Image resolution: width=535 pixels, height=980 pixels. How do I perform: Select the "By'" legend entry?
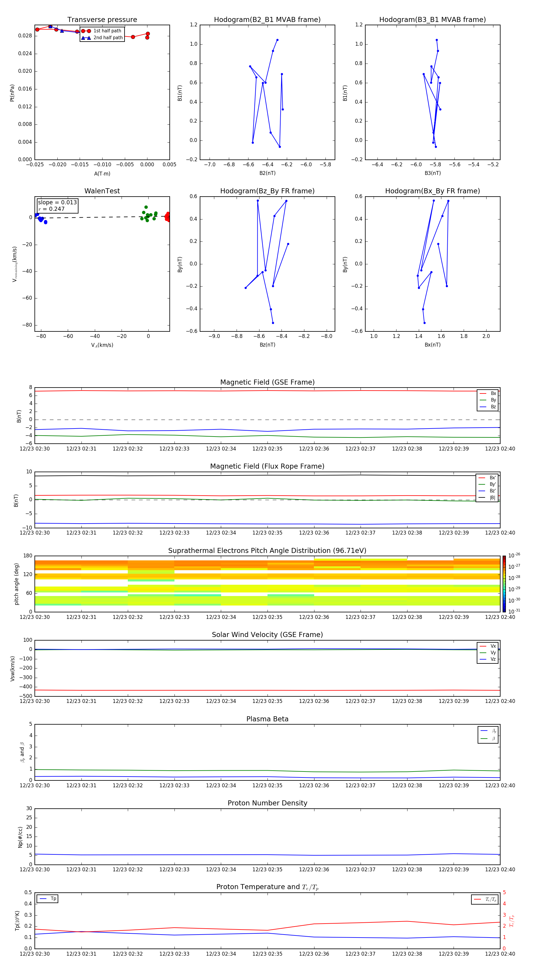coord(487,484)
